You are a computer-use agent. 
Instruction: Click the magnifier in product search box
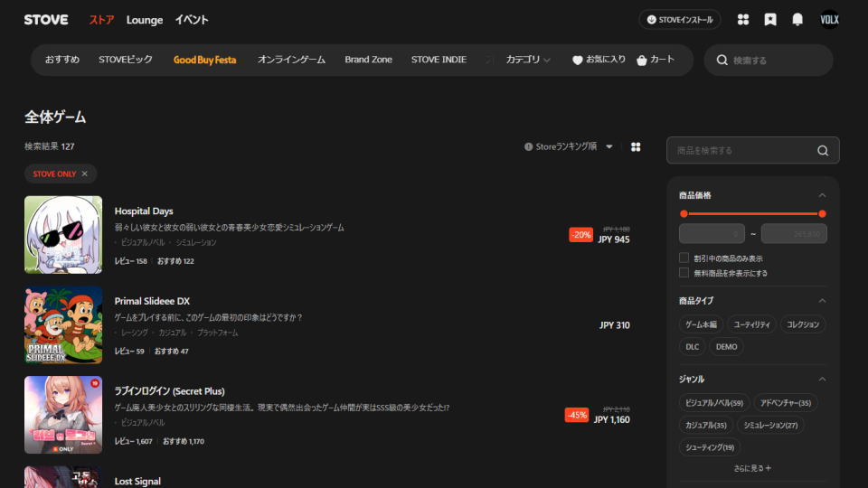coord(823,151)
